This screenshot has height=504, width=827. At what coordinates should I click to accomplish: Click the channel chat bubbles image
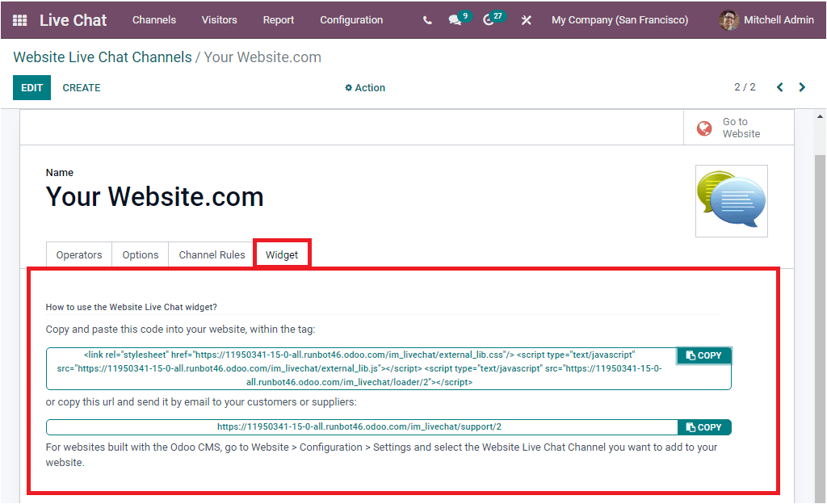pyautogui.click(x=732, y=201)
